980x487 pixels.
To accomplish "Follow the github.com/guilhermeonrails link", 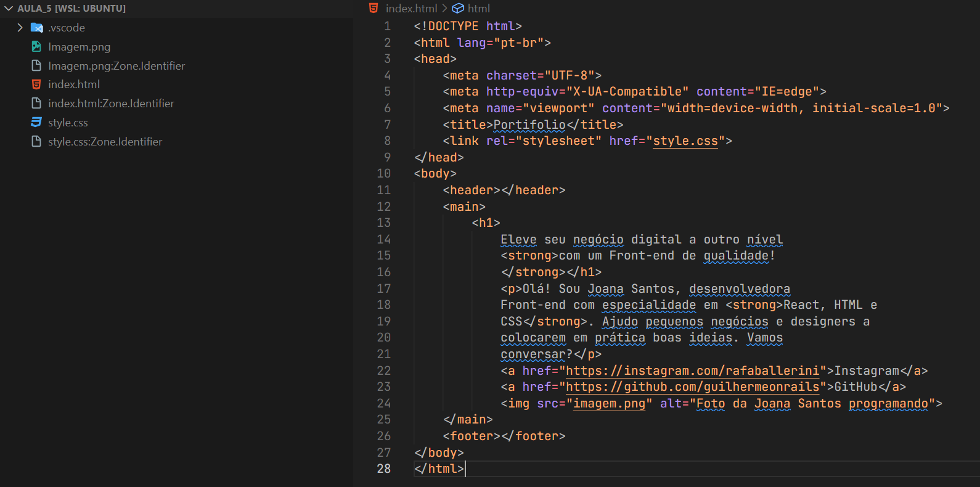I will tap(693, 387).
